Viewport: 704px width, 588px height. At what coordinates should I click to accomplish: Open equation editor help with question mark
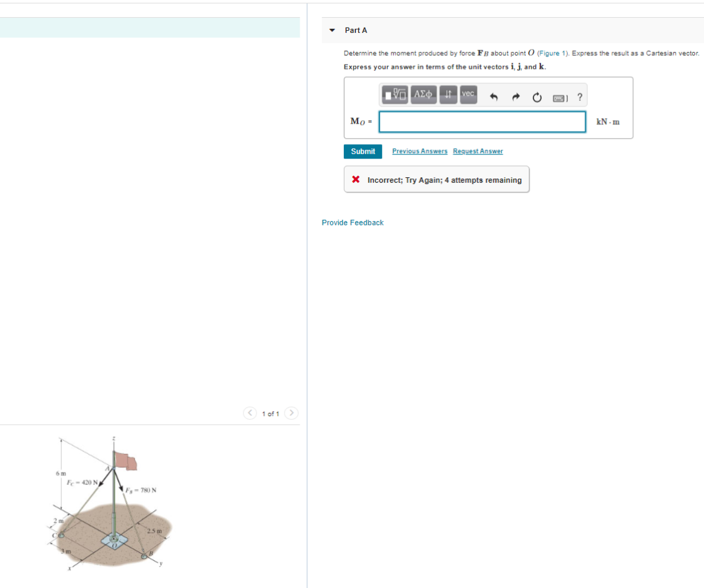(x=580, y=95)
